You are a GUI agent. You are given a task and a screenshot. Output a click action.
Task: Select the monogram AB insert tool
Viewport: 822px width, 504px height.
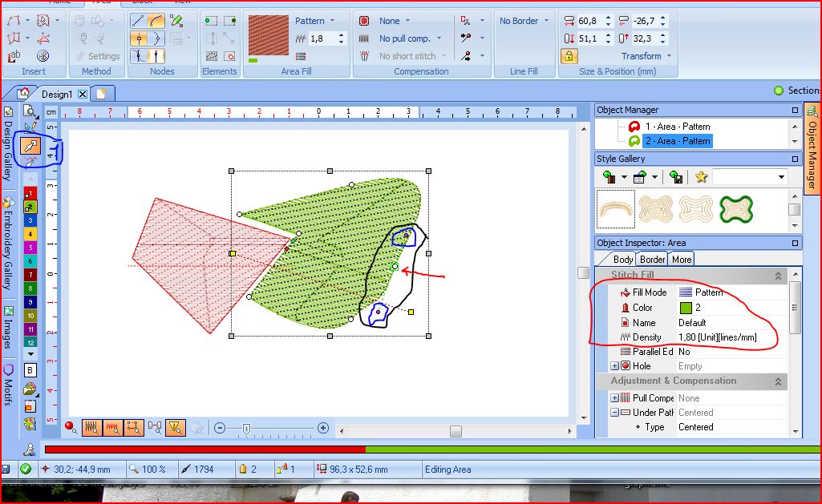[43, 56]
